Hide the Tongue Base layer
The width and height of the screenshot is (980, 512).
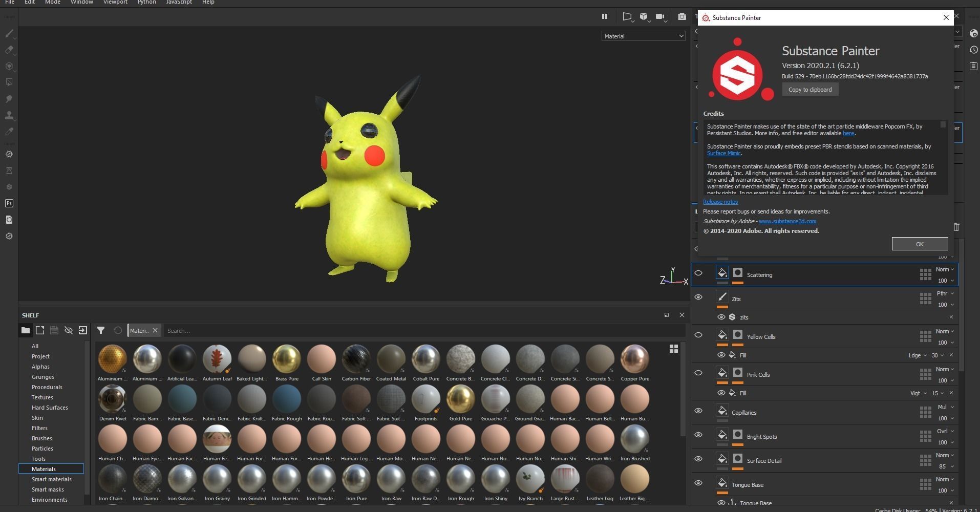click(698, 483)
